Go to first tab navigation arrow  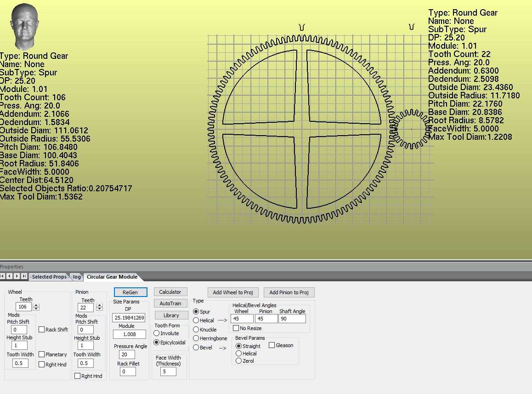(2, 276)
